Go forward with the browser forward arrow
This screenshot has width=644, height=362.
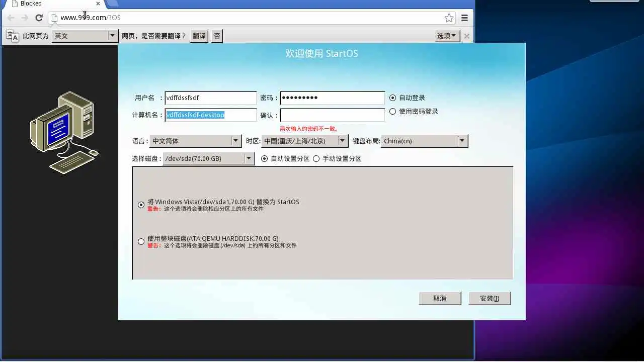click(25, 18)
